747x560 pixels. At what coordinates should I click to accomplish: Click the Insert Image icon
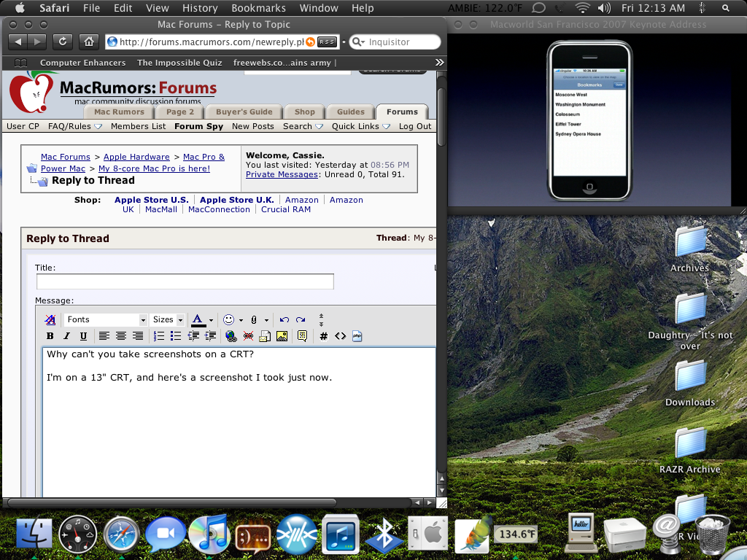click(282, 336)
